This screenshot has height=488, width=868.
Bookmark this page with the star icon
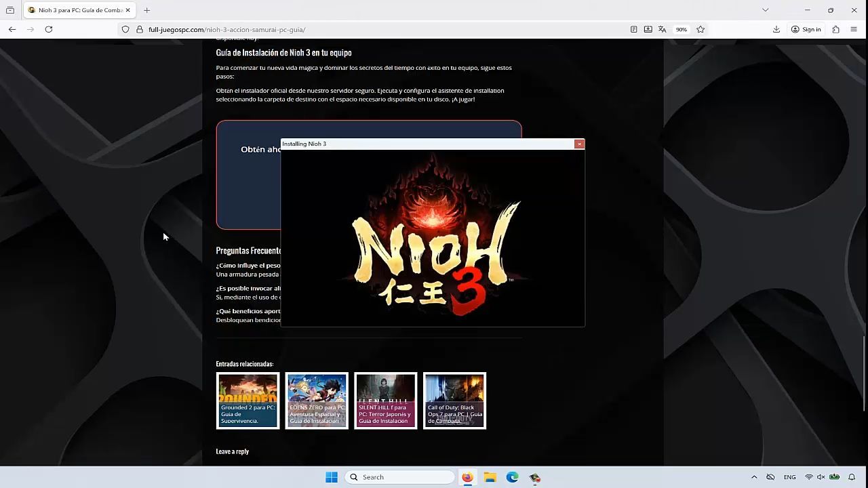[701, 29]
